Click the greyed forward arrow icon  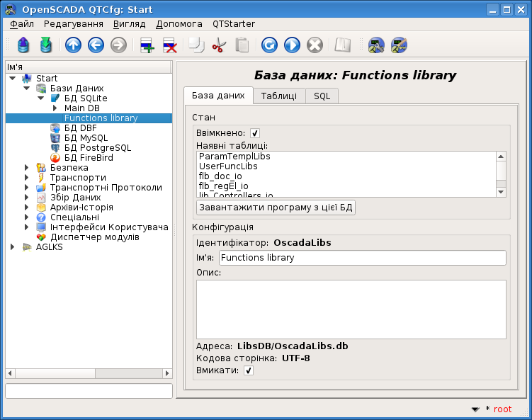[x=118, y=45]
